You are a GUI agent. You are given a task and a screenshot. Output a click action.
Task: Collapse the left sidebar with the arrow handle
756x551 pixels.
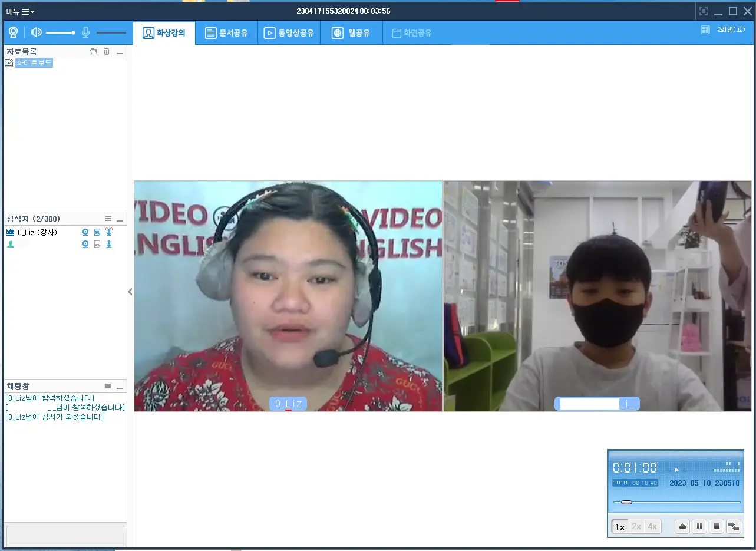(x=130, y=292)
